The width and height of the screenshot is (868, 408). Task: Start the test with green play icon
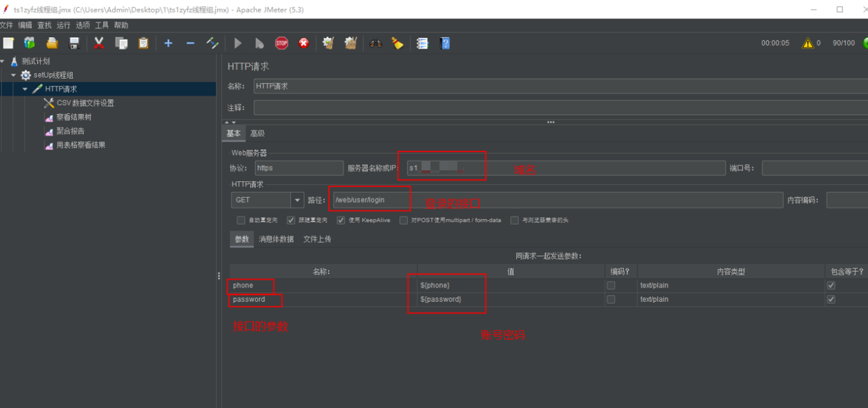[238, 43]
